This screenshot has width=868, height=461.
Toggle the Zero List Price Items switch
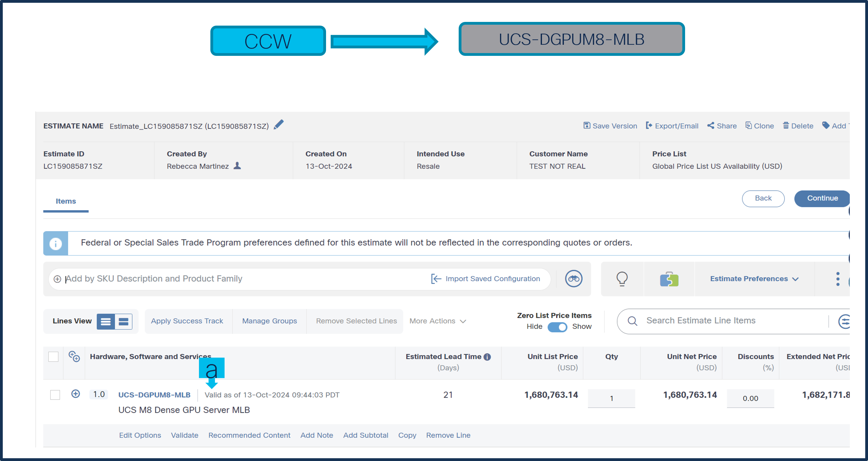[557, 327]
